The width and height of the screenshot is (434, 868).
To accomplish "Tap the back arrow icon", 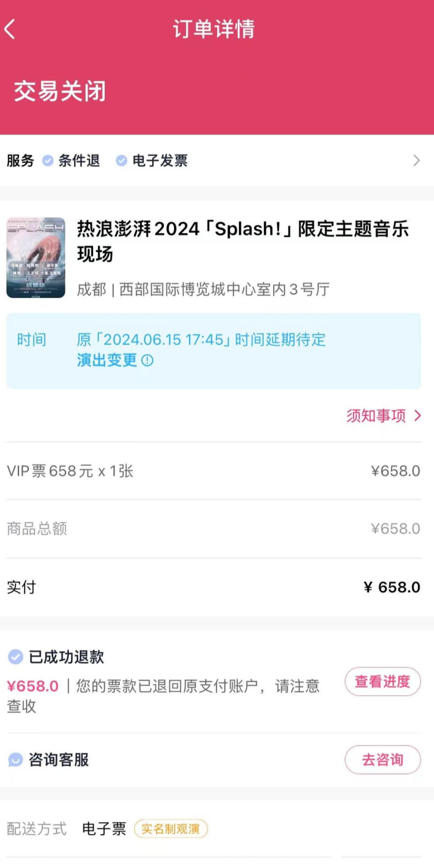I will point(10,29).
